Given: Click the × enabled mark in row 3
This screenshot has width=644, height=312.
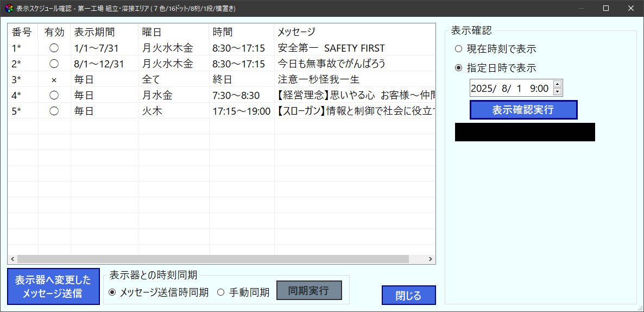Looking at the screenshot, I should 54,80.
